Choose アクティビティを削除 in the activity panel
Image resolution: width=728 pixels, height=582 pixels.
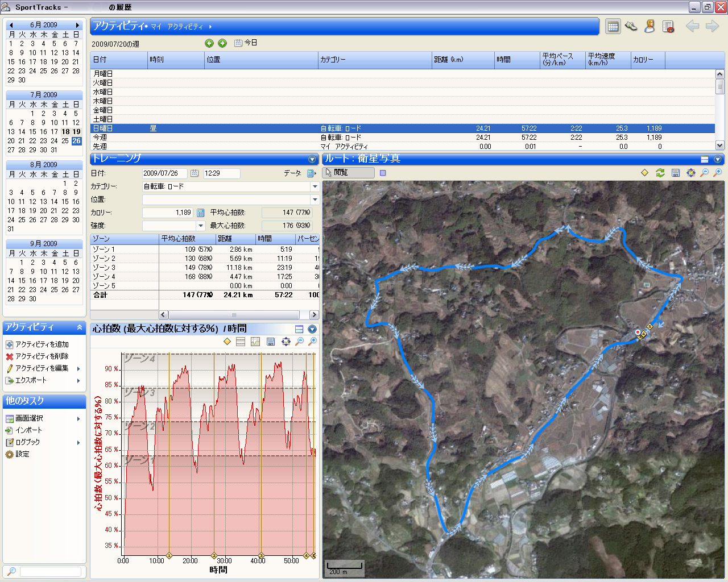click(x=42, y=356)
